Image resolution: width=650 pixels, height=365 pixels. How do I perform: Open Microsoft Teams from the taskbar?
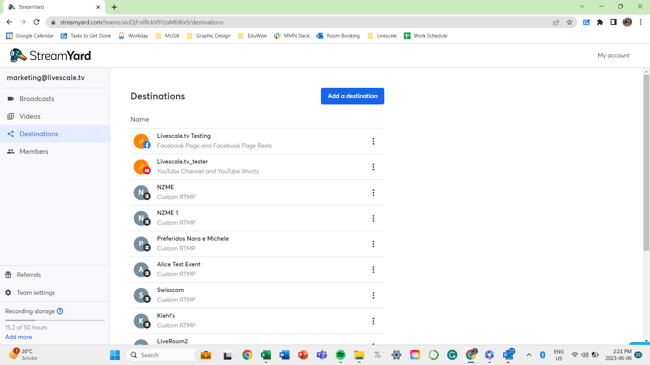pyautogui.click(x=322, y=355)
